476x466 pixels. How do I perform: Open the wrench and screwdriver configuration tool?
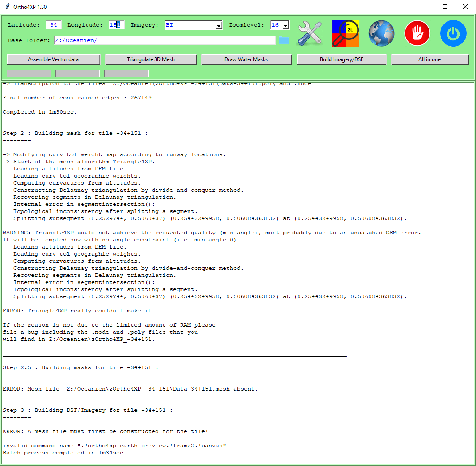coord(309,33)
